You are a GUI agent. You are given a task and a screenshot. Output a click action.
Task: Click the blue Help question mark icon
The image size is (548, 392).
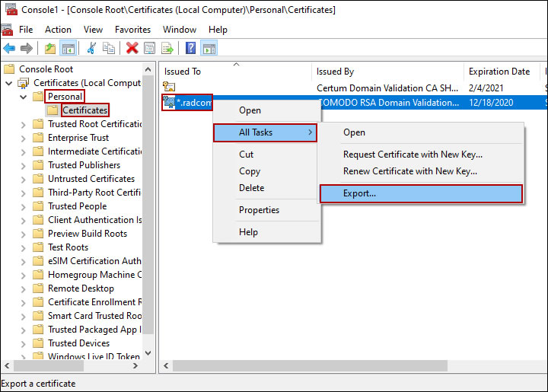pyautogui.click(x=190, y=49)
